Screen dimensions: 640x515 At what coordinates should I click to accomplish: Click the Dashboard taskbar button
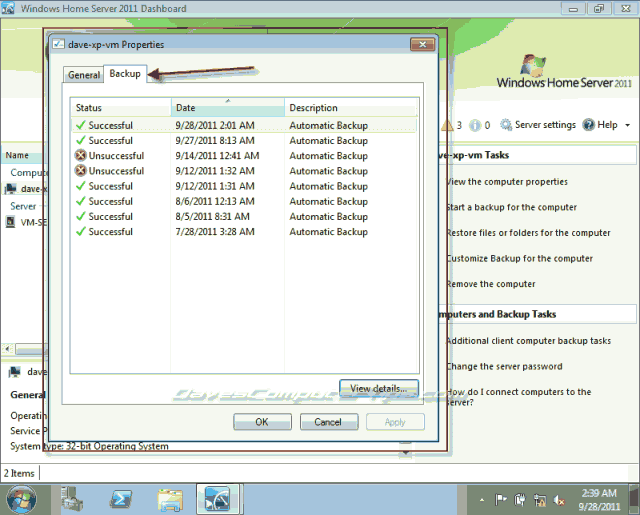(218, 499)
